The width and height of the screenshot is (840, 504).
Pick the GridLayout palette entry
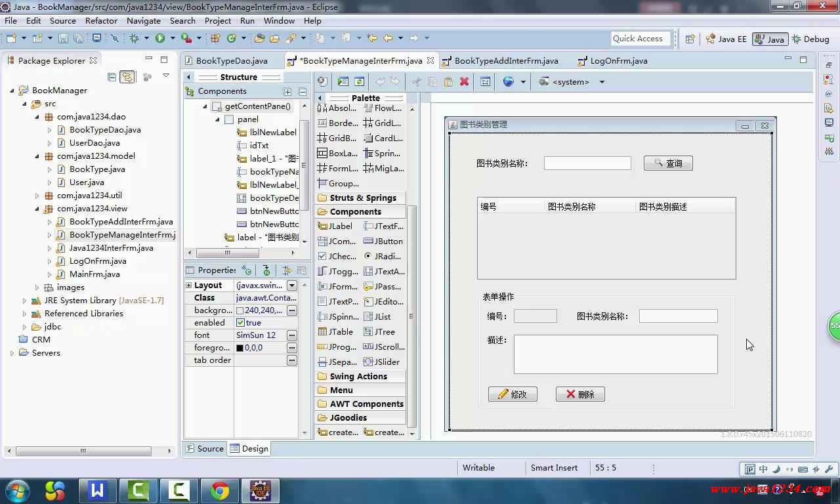[x=383, y=123]
